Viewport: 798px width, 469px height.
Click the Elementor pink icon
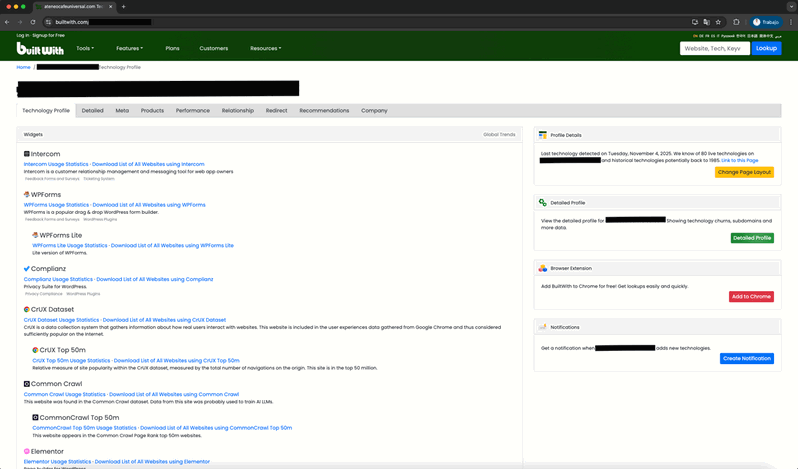[x=26, y=451]
